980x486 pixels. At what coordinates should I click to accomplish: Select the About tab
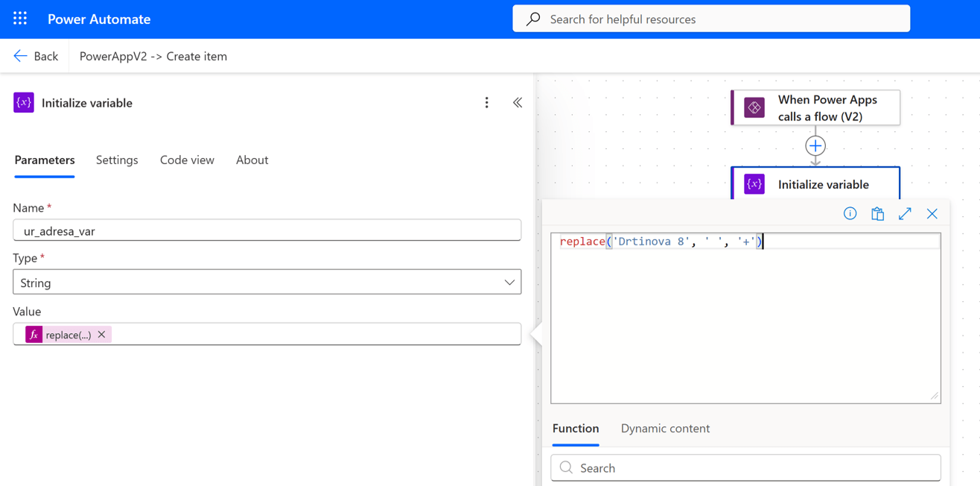252,160
